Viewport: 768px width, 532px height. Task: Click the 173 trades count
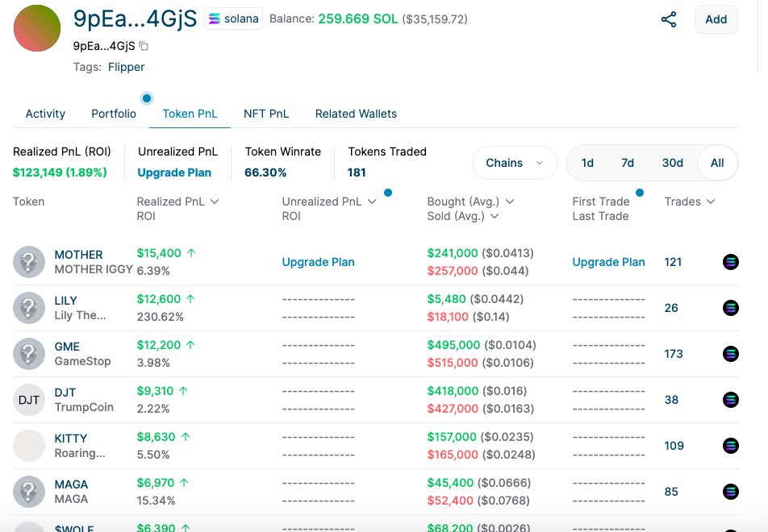pyautogui.click(x=674, y=355)
